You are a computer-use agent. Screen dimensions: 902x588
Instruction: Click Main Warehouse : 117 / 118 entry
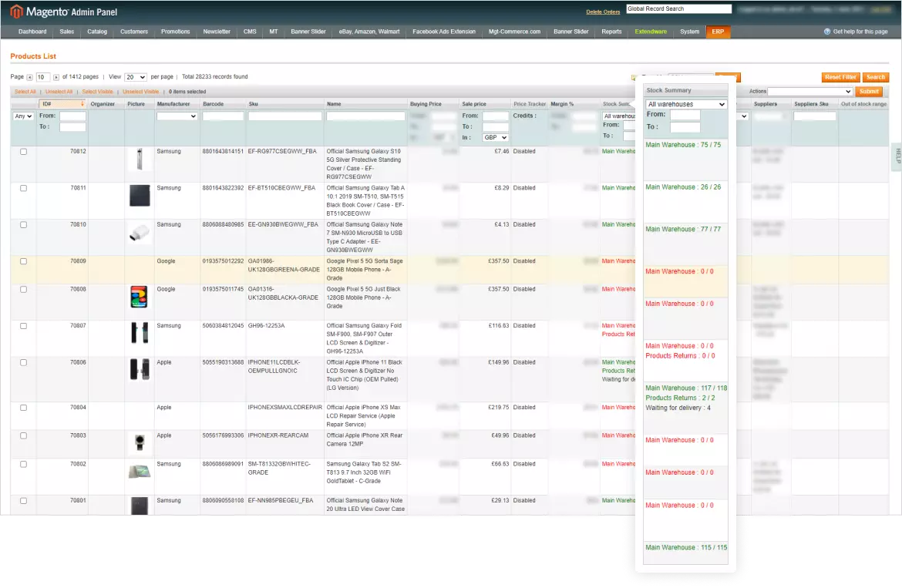point(686,388)
